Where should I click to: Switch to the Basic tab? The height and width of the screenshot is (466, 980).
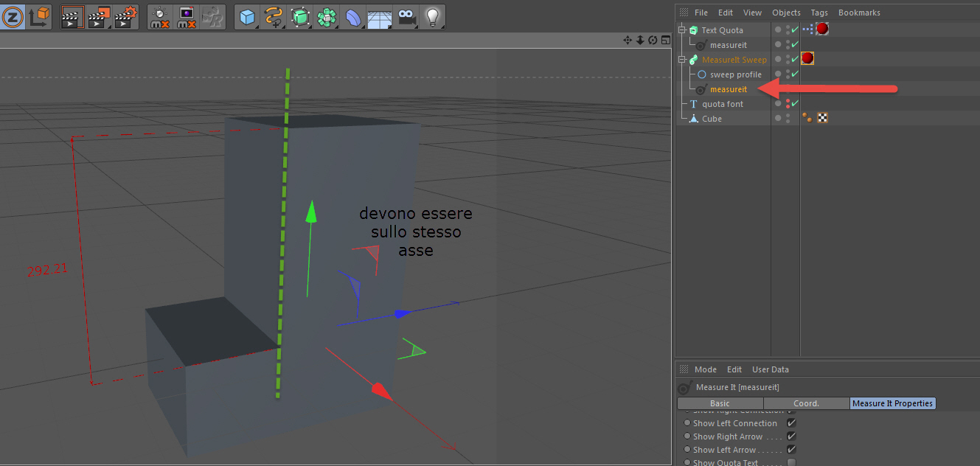point(720,403)
